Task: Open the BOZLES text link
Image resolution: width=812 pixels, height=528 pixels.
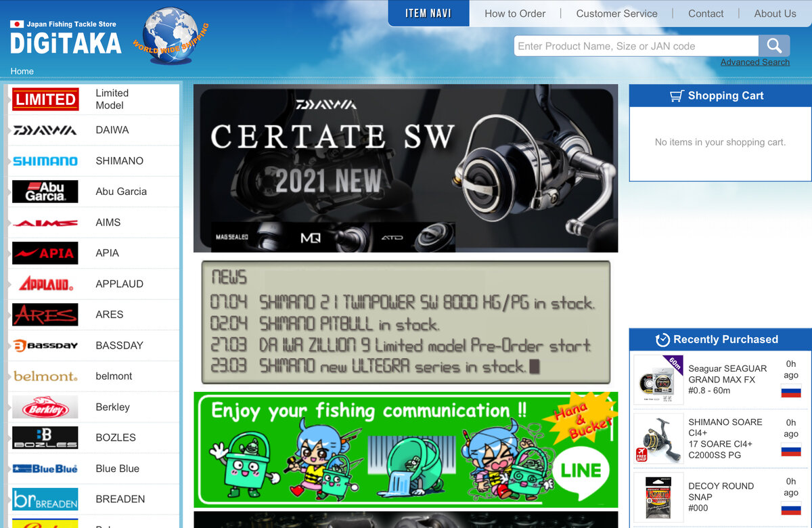Action: pos(116,437)
